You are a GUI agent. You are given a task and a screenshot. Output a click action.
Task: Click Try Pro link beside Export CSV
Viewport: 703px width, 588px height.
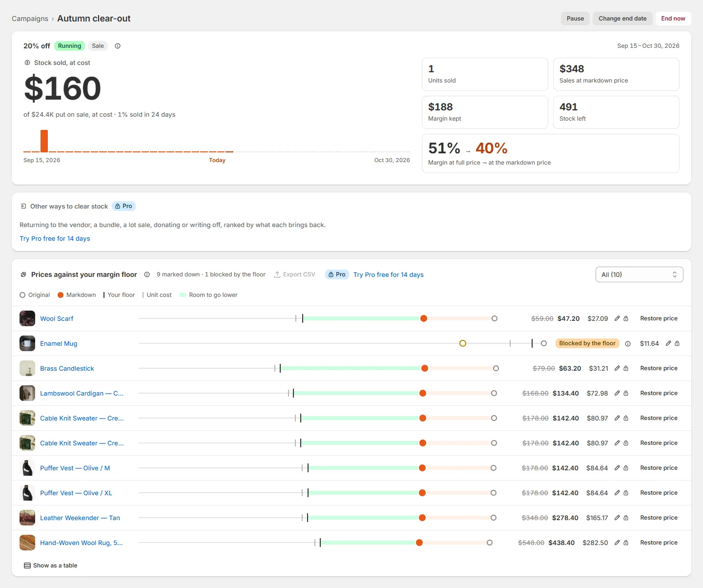(389, 274)
